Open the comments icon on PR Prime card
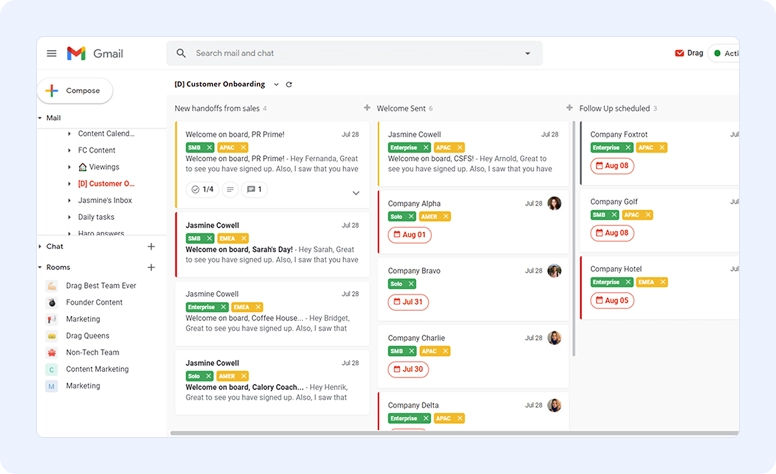This screenshot has width=776, height=474. (x=253, y=189)
